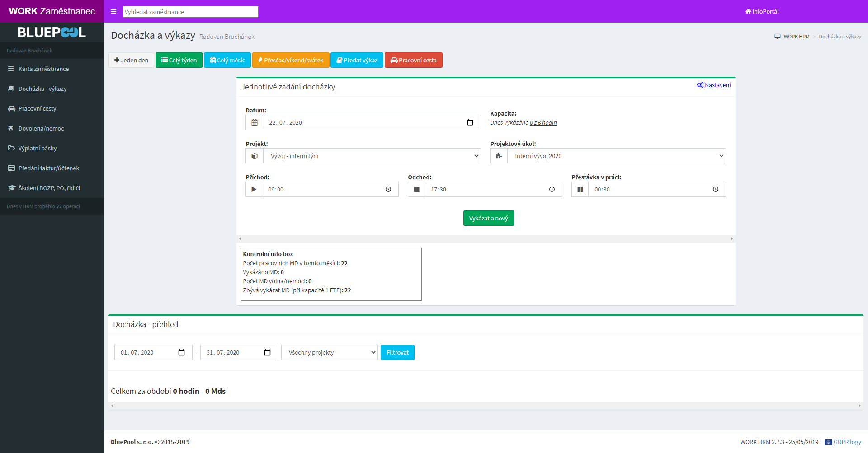Click the play icon at Příchod
This screenshot has width=868, height=453.
click(x=254, y=189)
